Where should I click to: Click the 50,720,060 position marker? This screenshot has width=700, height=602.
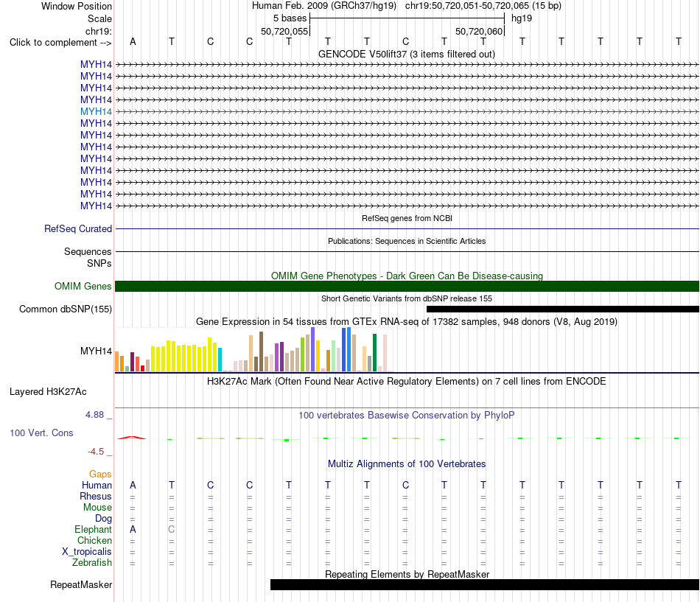pyautogui.click(x=479, y=31)
